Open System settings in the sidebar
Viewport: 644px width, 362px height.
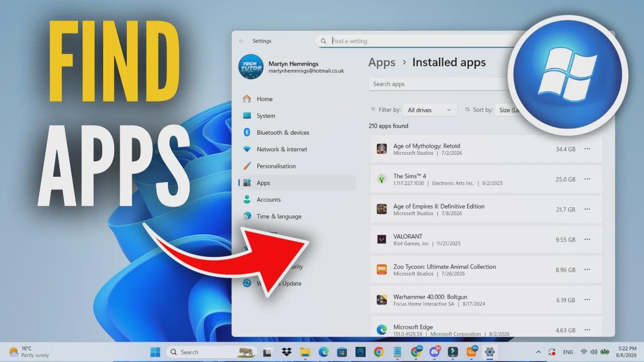pos(297,116)
